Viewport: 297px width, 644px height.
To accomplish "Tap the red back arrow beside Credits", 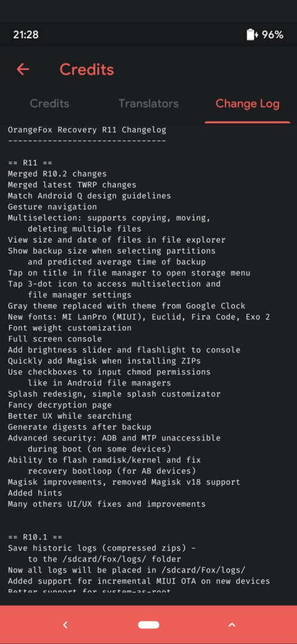I will coord(23,69).
